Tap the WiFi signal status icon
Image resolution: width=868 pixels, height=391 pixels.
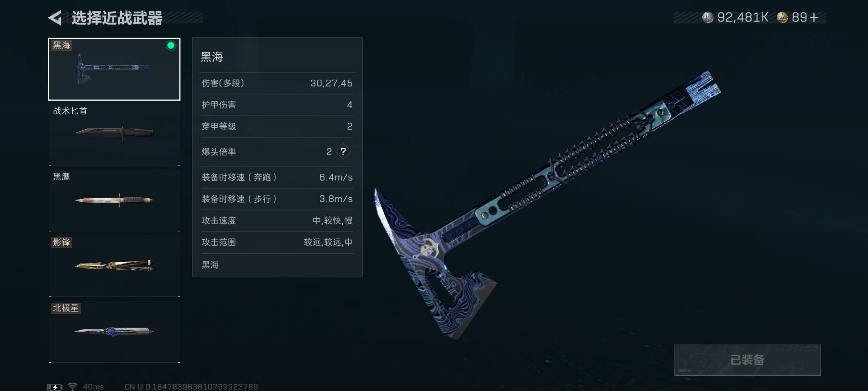[72, 387]
